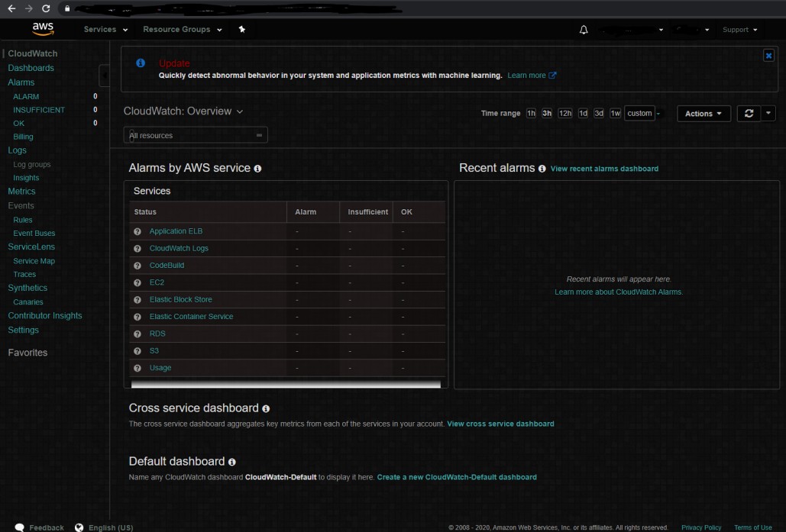This screenshot has width=786, height=532.
Task: Click info icon beside Recent alarms
Action: 542,169
